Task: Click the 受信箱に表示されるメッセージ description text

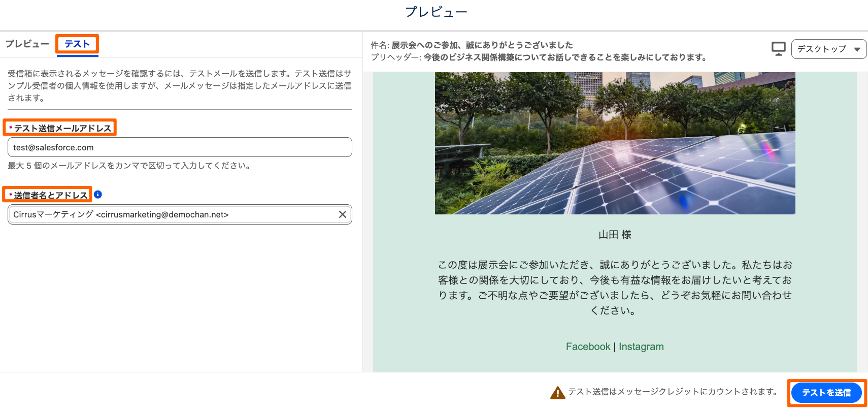Action: (x=180, y=86)
